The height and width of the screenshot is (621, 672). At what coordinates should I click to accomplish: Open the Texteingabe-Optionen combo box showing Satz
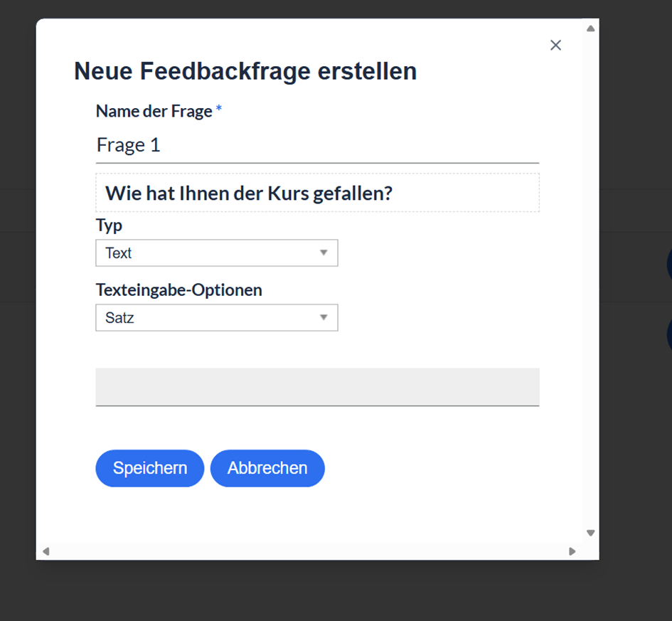click(x=217, y=317)
